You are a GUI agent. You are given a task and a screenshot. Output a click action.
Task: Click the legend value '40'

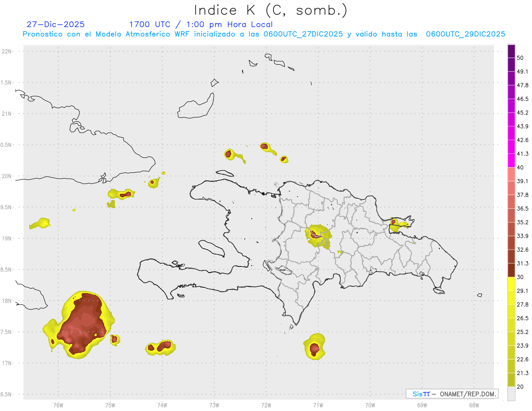pos(520,168)
